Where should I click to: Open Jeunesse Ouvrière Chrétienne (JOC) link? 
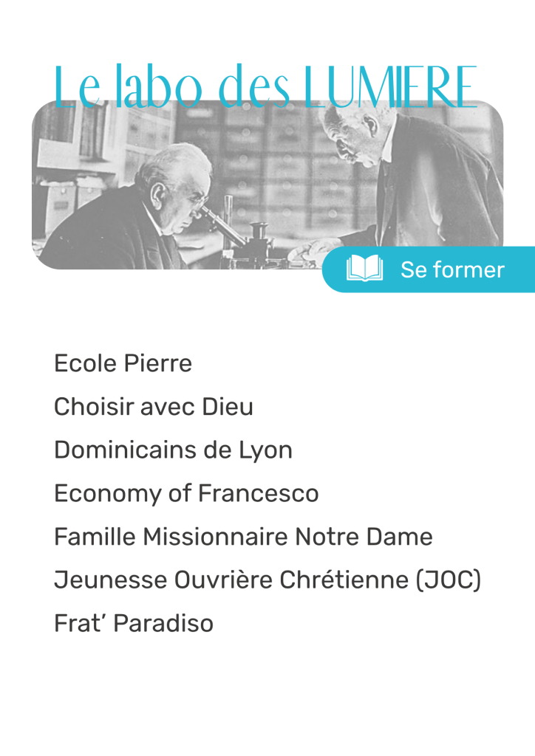(267, 580)
